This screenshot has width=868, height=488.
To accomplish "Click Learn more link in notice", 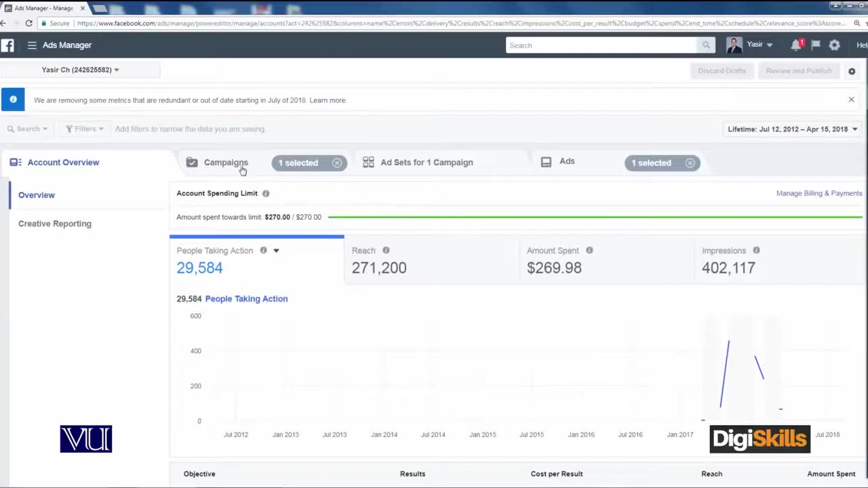I will [x=328, y=100].
